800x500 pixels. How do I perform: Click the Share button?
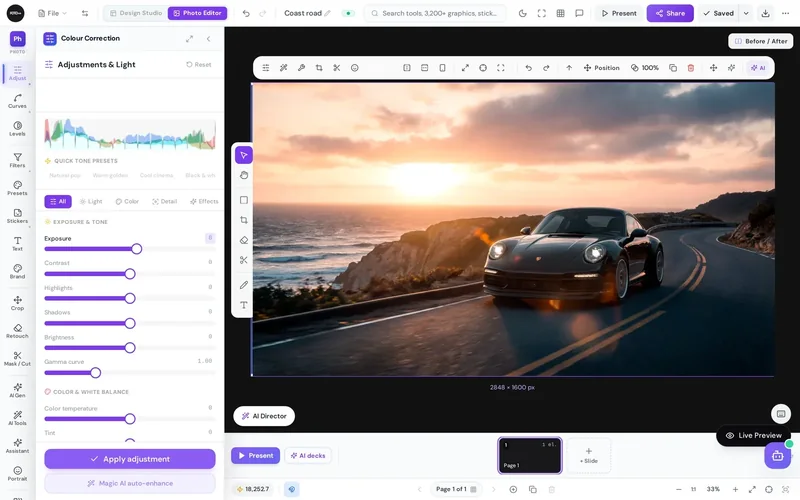670,13
